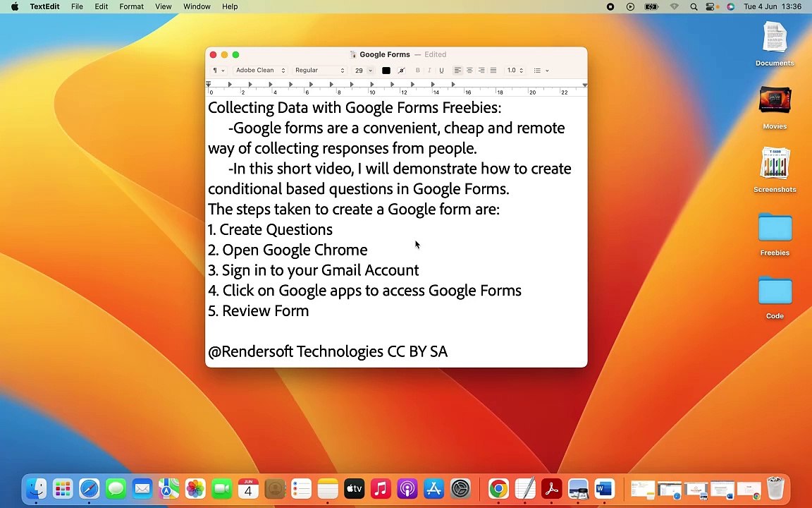Open Launchpad from the Dock
Viewport: 812px width, 508px height.
(63, 488)
